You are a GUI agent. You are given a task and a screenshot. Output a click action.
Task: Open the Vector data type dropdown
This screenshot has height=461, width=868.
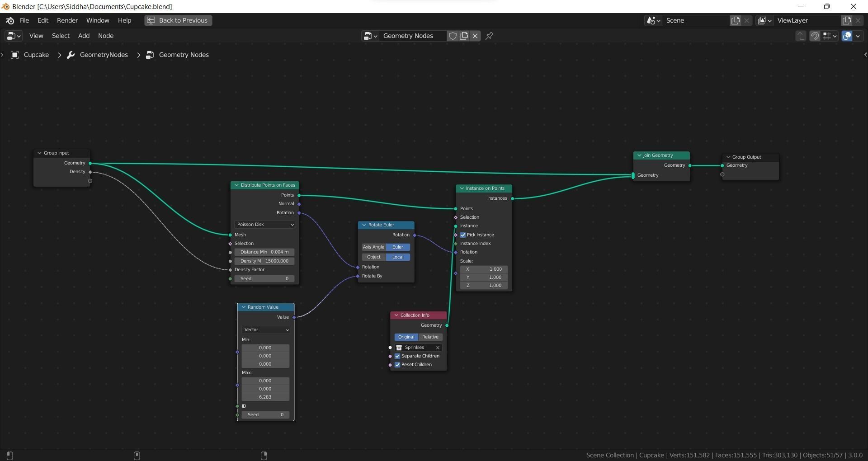[x=266, y=330]
